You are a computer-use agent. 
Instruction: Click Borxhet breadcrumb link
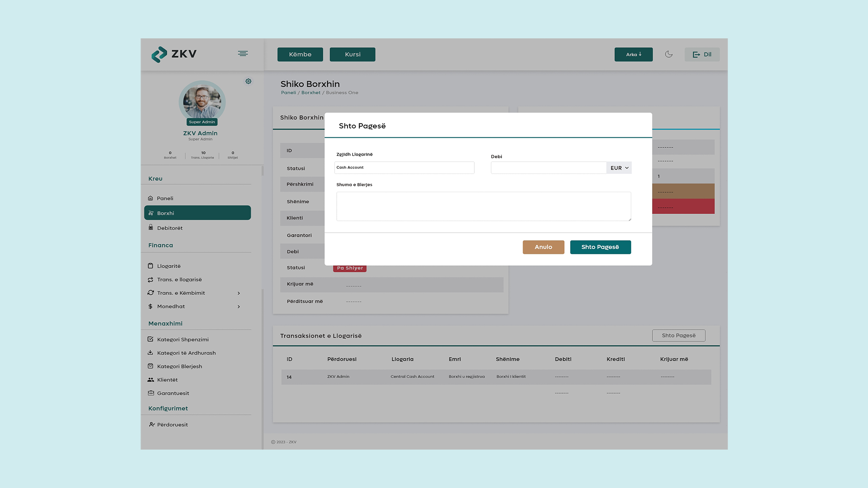pyautogui.click(x=311, y=93)
